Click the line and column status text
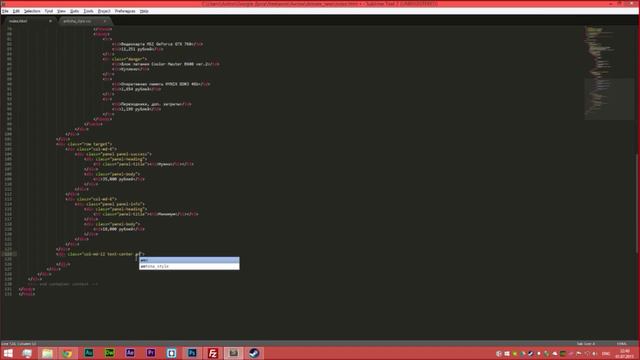 [19, 343]
